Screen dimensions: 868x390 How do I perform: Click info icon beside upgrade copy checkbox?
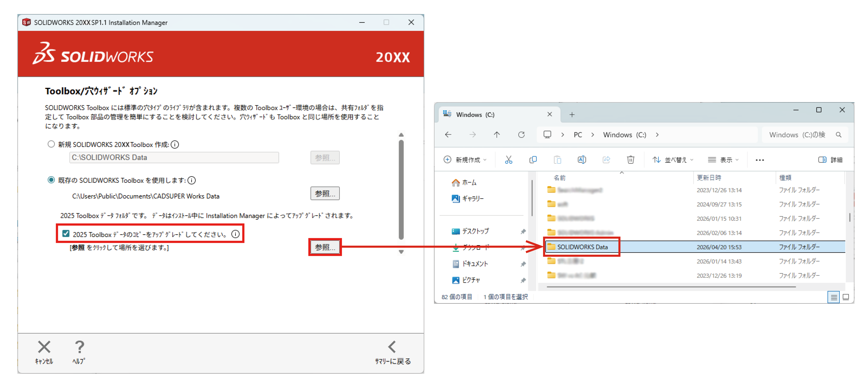pyautogui.click(x=236, y=234)
